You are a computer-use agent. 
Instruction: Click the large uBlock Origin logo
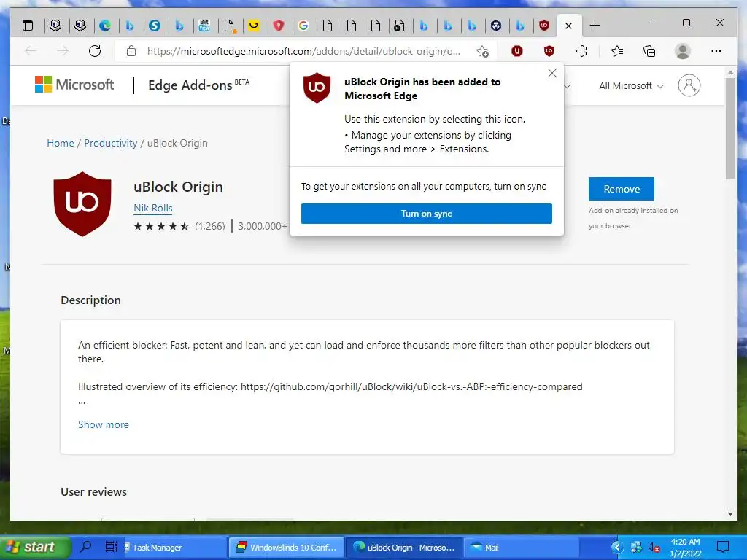[x=82, y=204]
